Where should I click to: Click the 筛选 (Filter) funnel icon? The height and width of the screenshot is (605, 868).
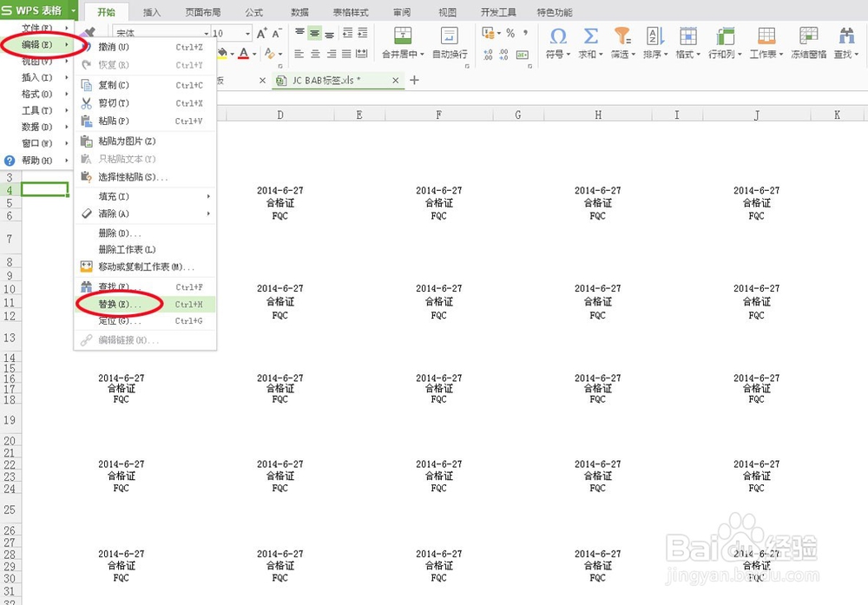point(622,36)
